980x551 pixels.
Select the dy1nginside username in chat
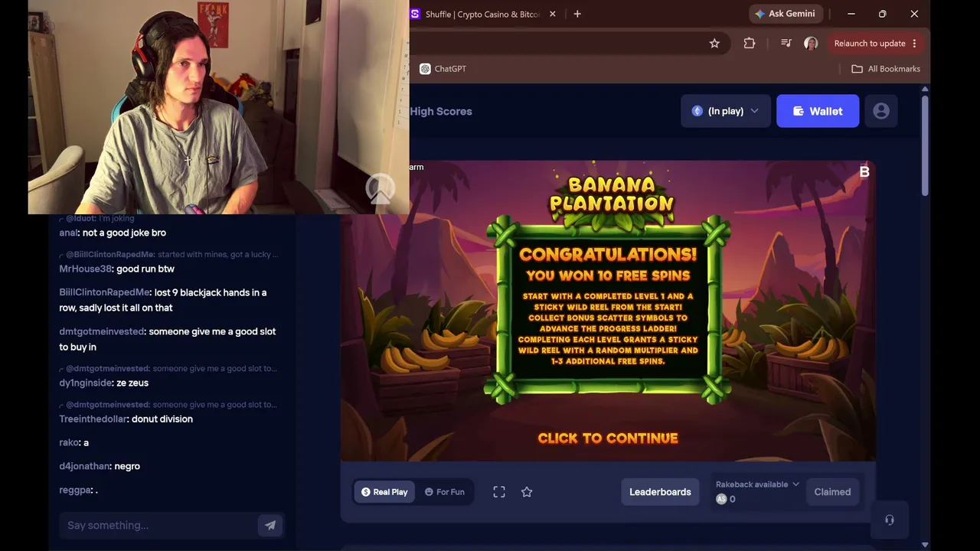(85, 383)
